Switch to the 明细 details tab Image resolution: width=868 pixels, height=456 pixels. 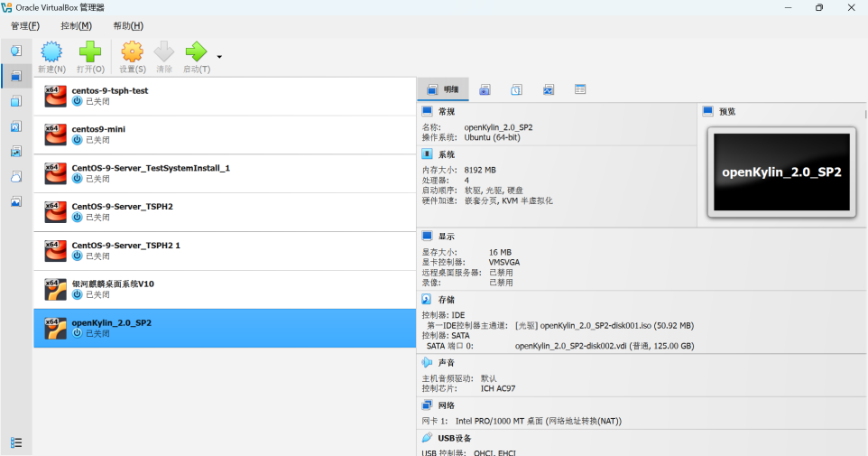pos(443,89)
